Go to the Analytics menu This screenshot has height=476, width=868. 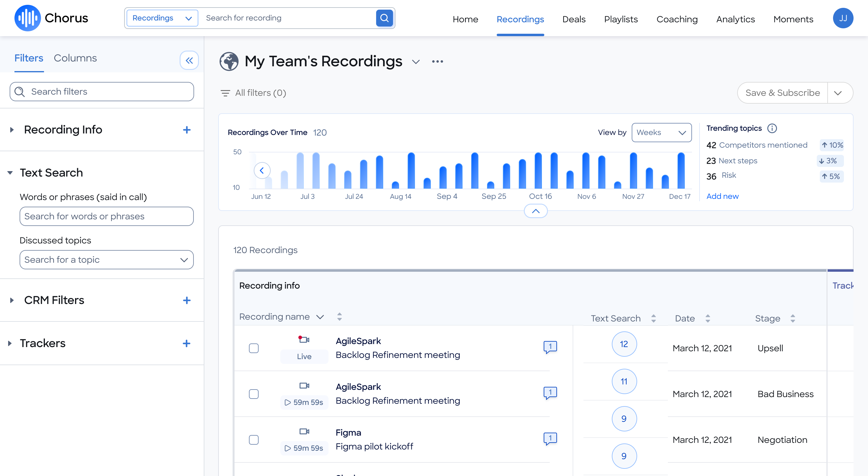(735, 19)
